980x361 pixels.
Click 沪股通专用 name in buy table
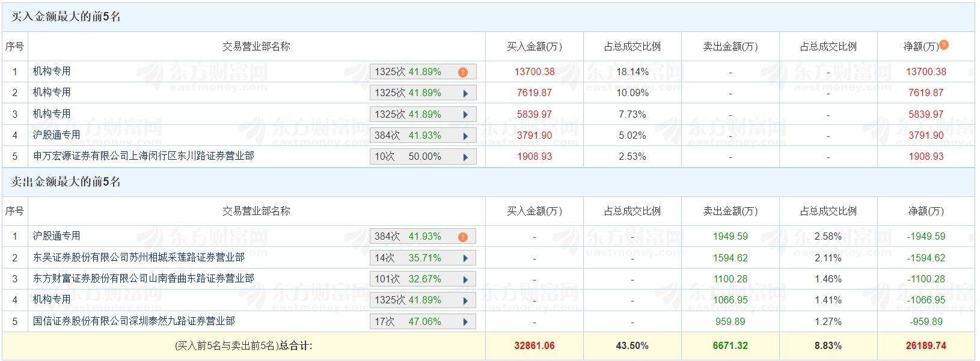pos(56,135)
